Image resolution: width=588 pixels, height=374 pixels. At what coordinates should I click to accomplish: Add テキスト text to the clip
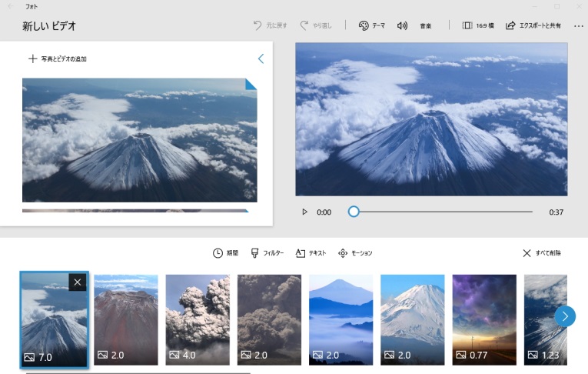pos(311,253)
